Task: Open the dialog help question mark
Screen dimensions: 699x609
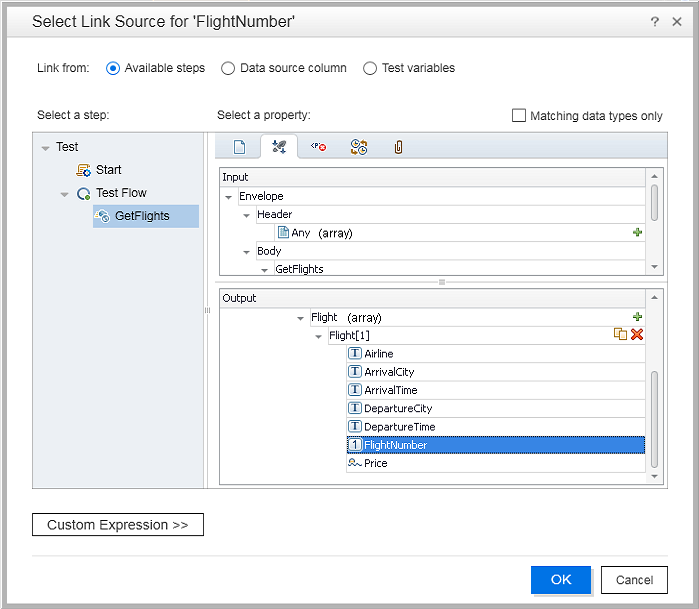Action: click(x=654, y=21)
